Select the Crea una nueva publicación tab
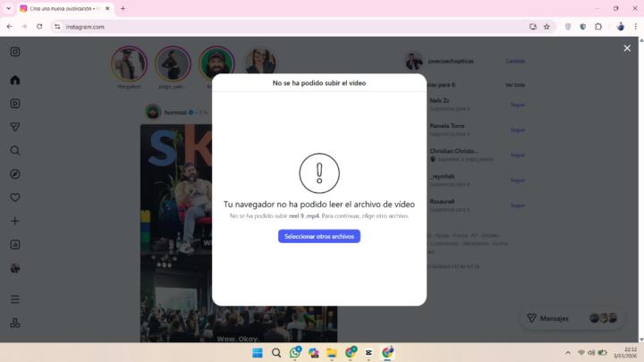This screenshot has width=644, height=362. point(65,9)
